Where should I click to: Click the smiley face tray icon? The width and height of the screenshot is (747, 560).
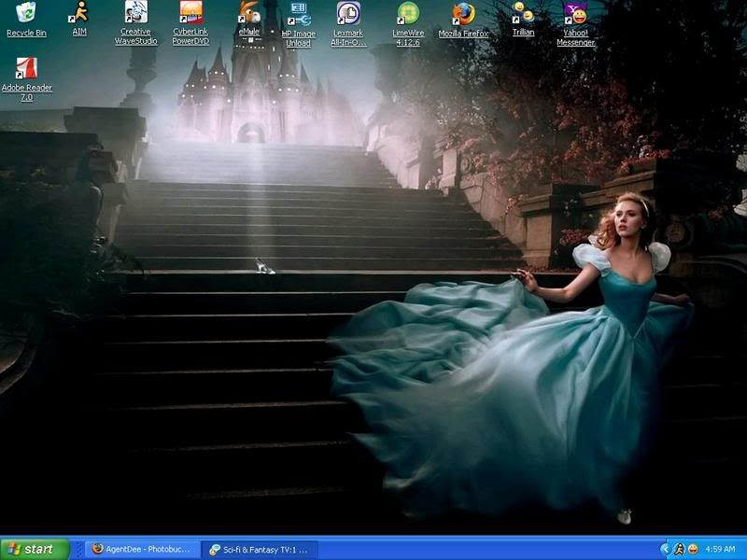point(693,549)
